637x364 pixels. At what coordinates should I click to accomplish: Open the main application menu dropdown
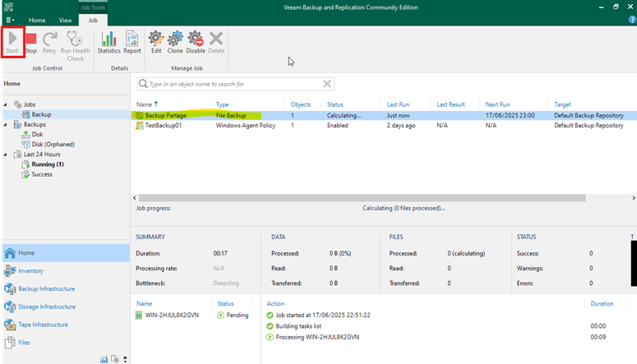pyautogui.click(x=10, y=20)
